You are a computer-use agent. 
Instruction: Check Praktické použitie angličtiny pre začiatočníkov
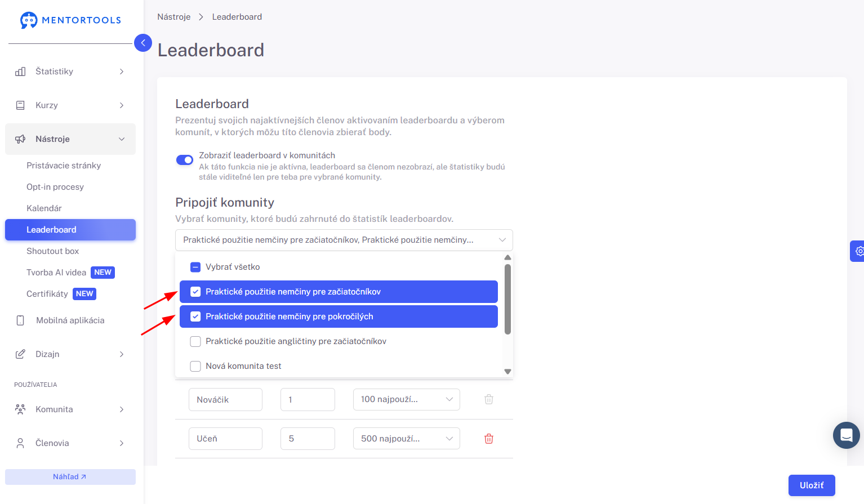tap(195, 341)
